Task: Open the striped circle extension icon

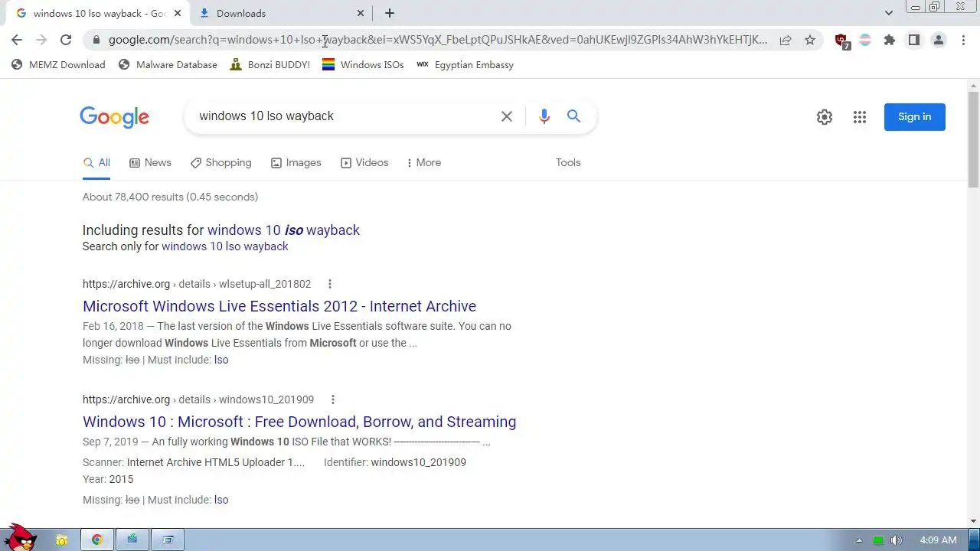Action: tap(865, 40)
